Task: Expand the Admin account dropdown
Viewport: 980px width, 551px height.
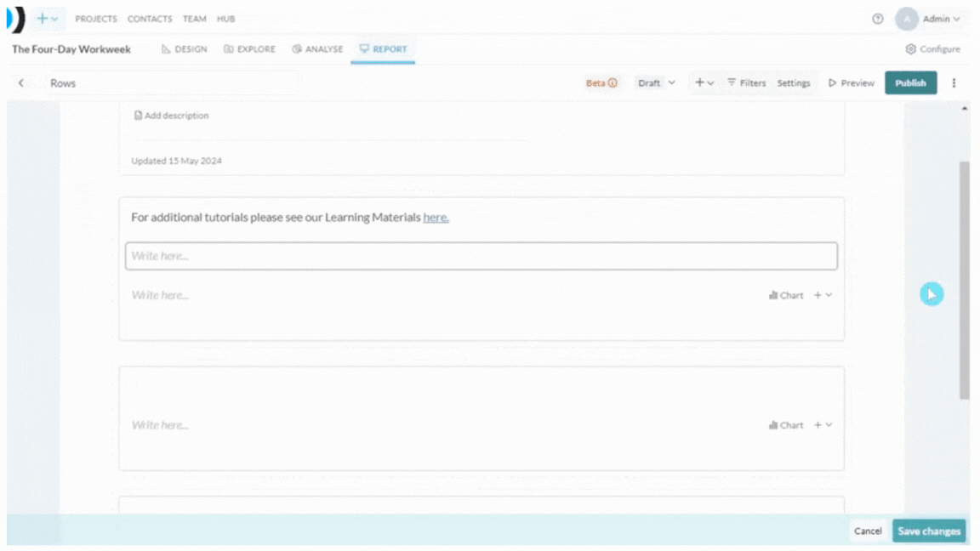Action: click(x=941, y=19)
